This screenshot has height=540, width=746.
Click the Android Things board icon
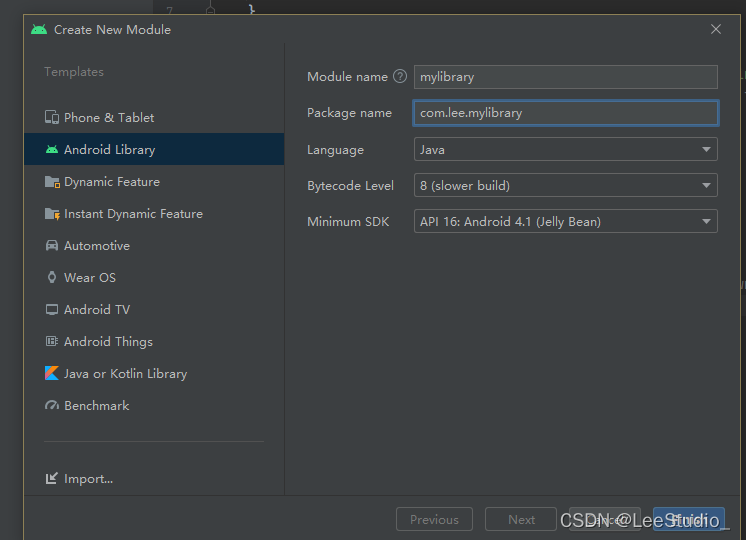click(51, 341)
